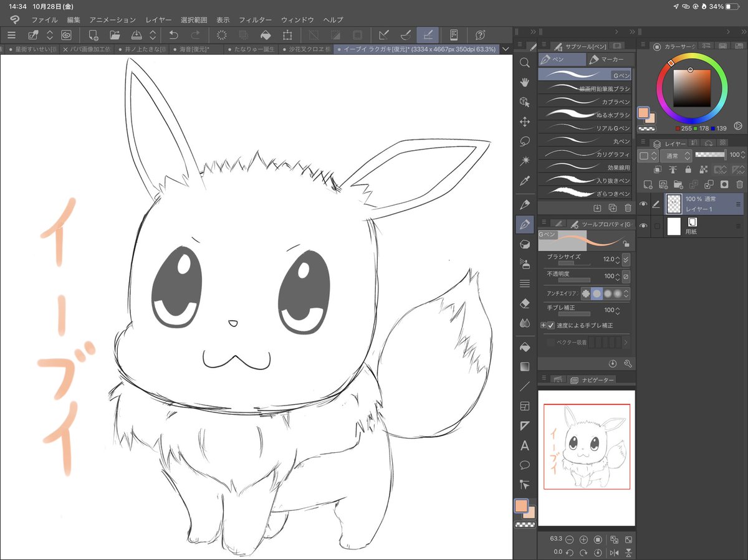This screenshot has width=748, height=560.
Task: Select the Blend color-mixing tool
Action: click(525, 323)
